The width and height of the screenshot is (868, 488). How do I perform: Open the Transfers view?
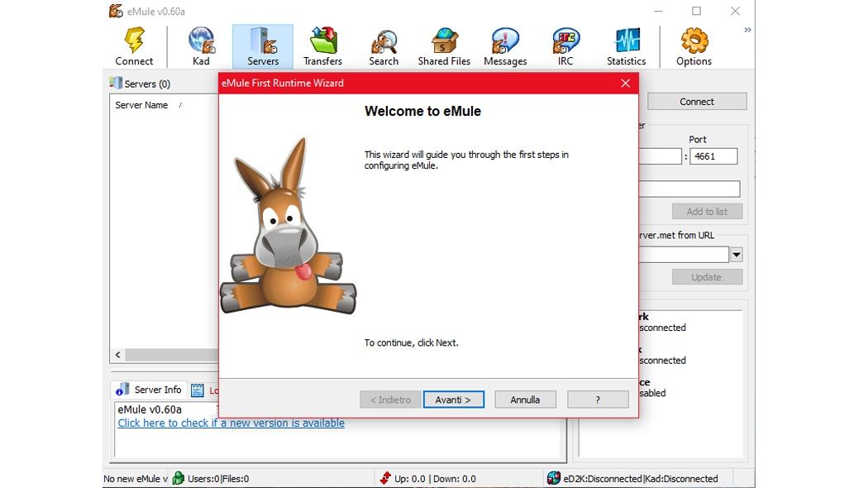click(x=322, y=46)
